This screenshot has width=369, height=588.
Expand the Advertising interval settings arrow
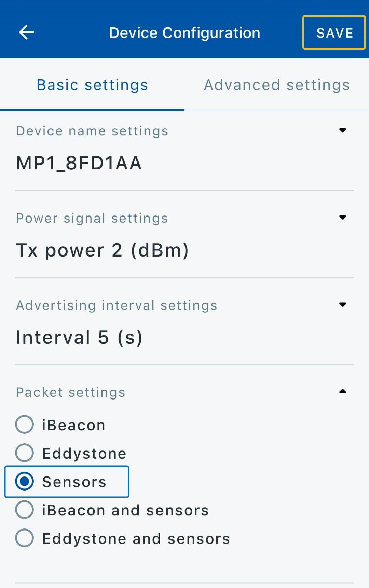[x=343, y=305]
